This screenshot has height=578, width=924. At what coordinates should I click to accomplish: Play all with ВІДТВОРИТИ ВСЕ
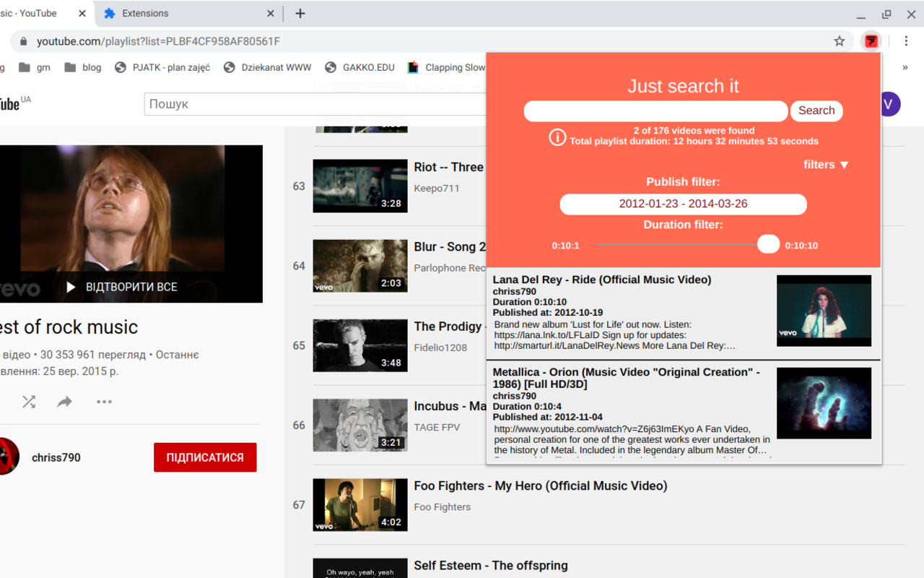click(x=121, y=287)
